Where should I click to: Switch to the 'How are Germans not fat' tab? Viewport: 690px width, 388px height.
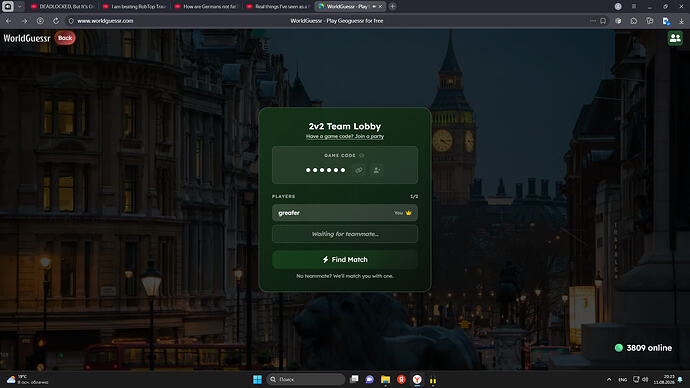click(206, 7)
